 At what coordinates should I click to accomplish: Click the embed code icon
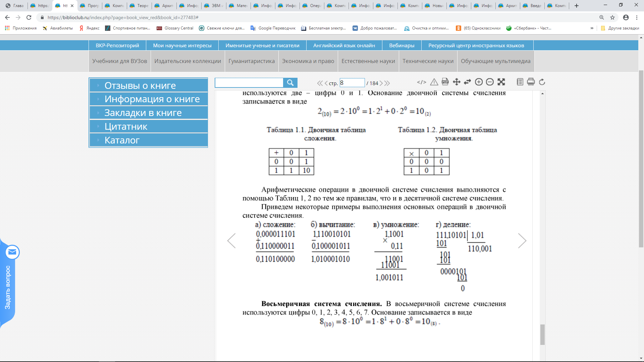[x=421, y=82]
